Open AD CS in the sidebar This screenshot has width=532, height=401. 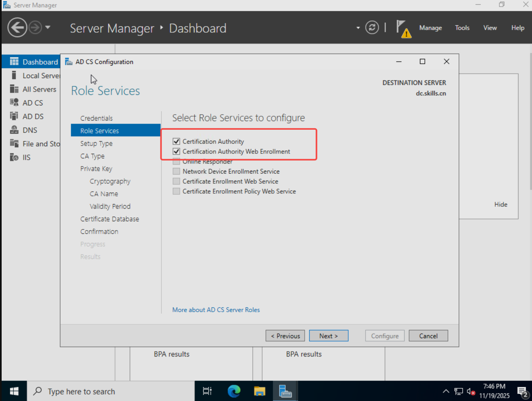[31, 103]
